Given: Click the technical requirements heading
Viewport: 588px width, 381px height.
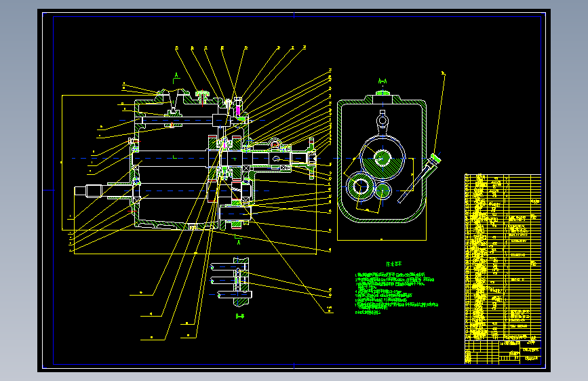Looking at the screenshot, I should [x=394, y=264].
